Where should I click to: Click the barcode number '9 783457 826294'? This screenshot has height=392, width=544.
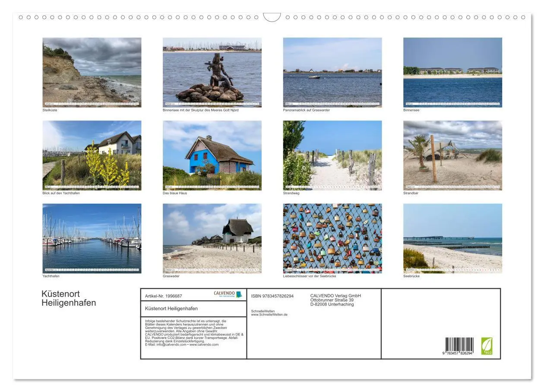pyautogui.click(x=457, y=354)
